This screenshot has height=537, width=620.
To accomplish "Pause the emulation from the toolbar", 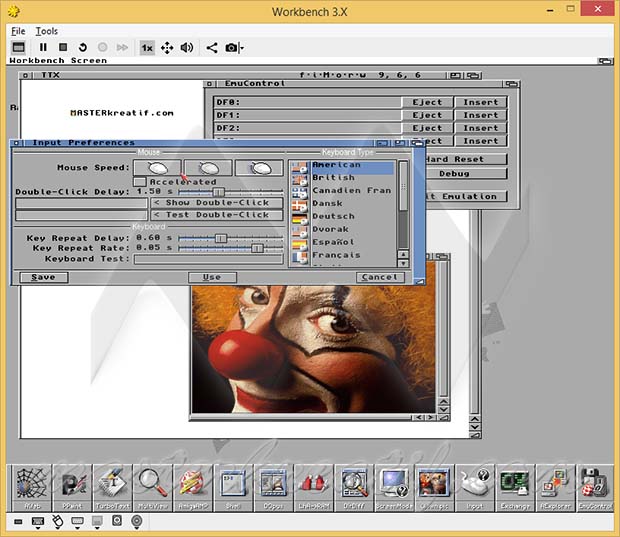I will (43, 47).
